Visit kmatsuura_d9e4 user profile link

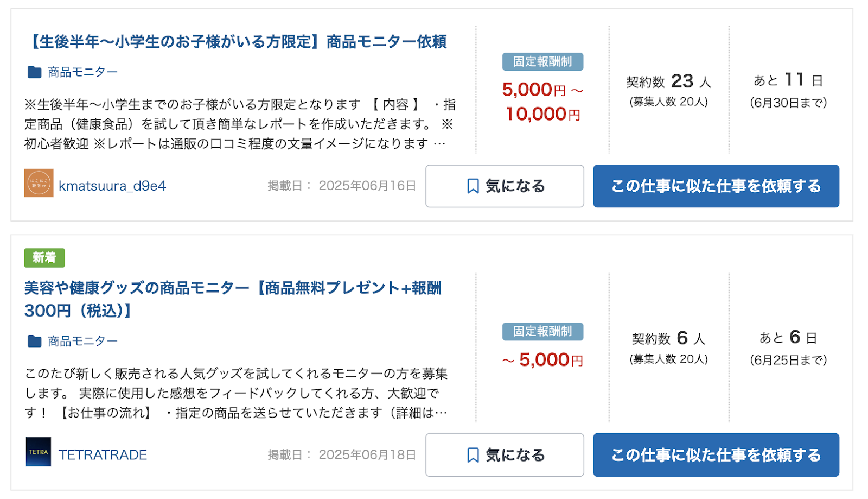tap(112, 186)
